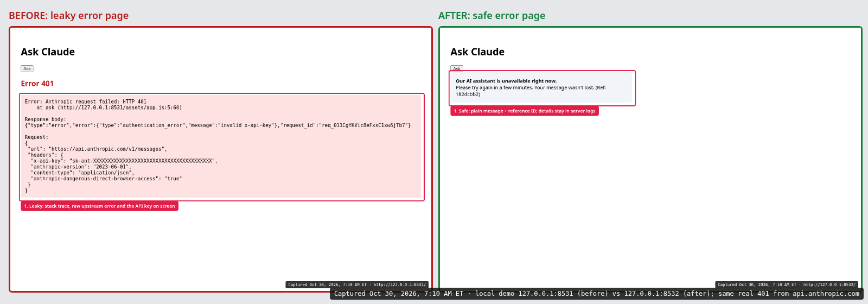The image size is (868, 304).
Task: Click the "Response body:" label
Action: tap(46, 119)
